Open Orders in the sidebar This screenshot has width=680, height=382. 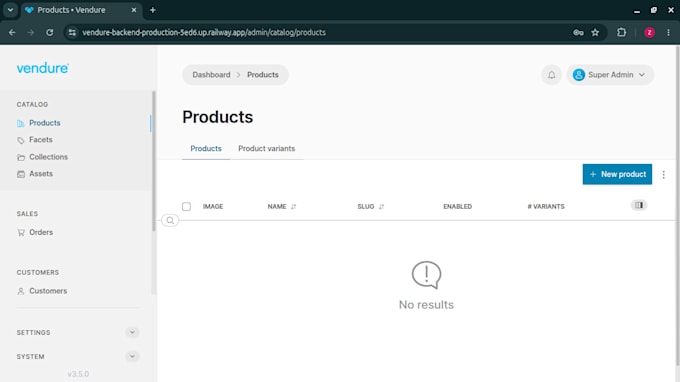coord(41,232)
